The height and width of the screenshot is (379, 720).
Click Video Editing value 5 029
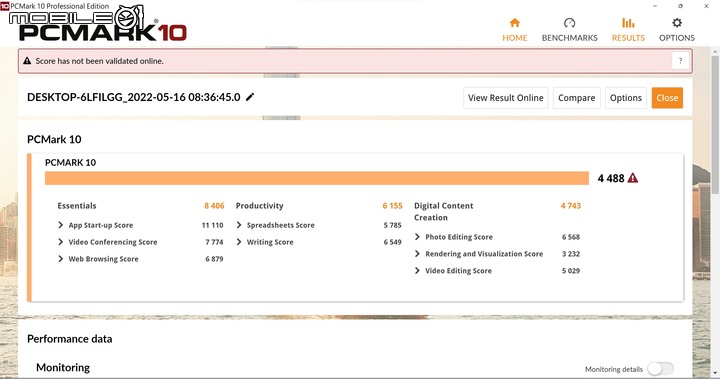571,271
